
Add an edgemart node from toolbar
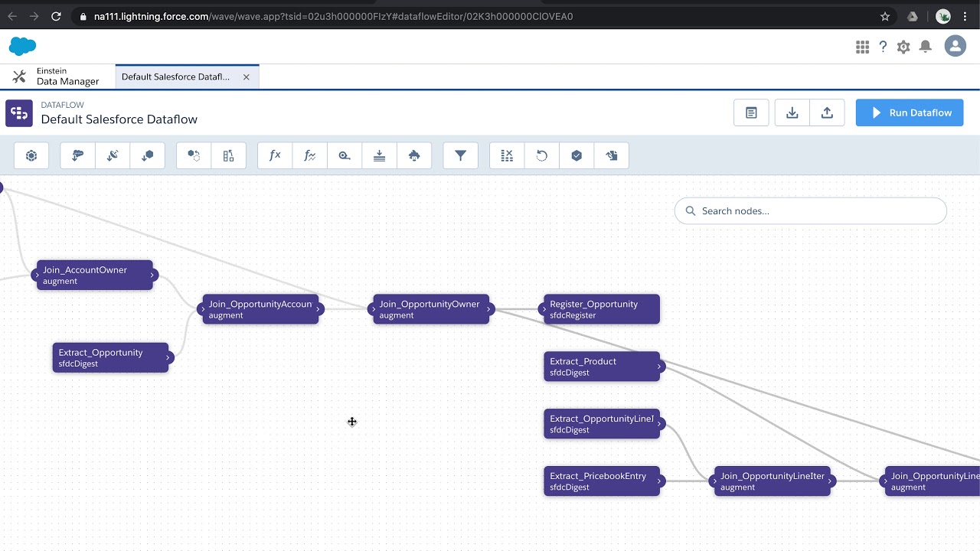click(x=148, y=155)
